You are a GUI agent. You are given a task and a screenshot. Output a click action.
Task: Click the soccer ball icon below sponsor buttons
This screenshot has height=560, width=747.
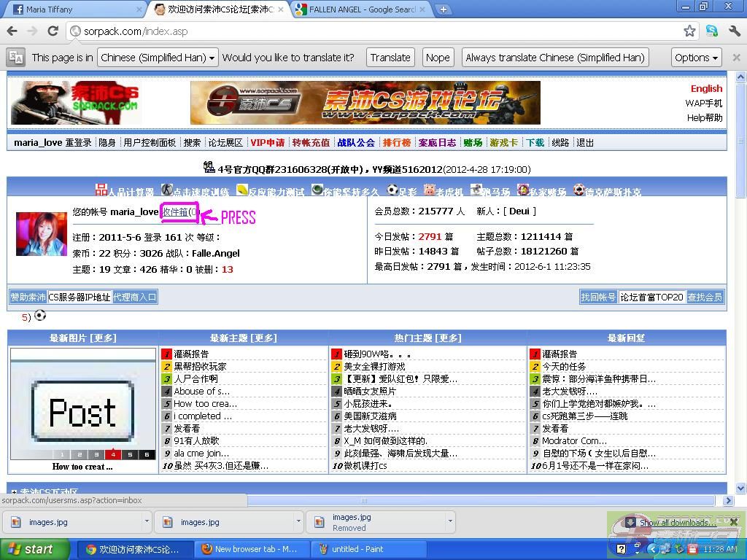(x=40, y=316)
